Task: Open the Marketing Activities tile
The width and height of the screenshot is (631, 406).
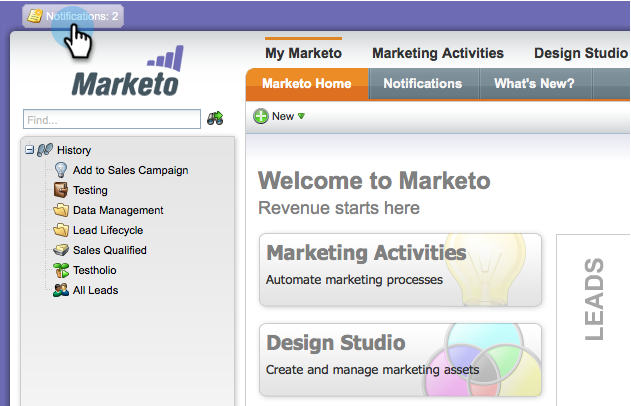Action: tap(400, 270)
